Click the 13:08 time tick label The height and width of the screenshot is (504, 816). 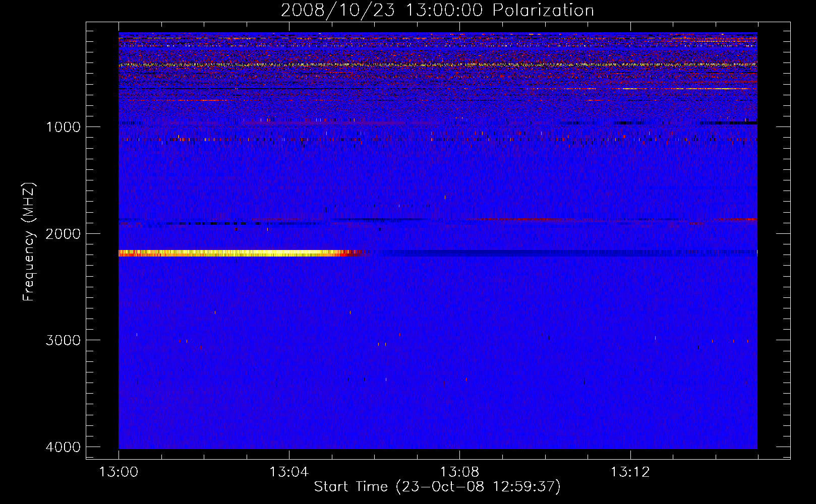pyautogui.click(x=459, y=472)
